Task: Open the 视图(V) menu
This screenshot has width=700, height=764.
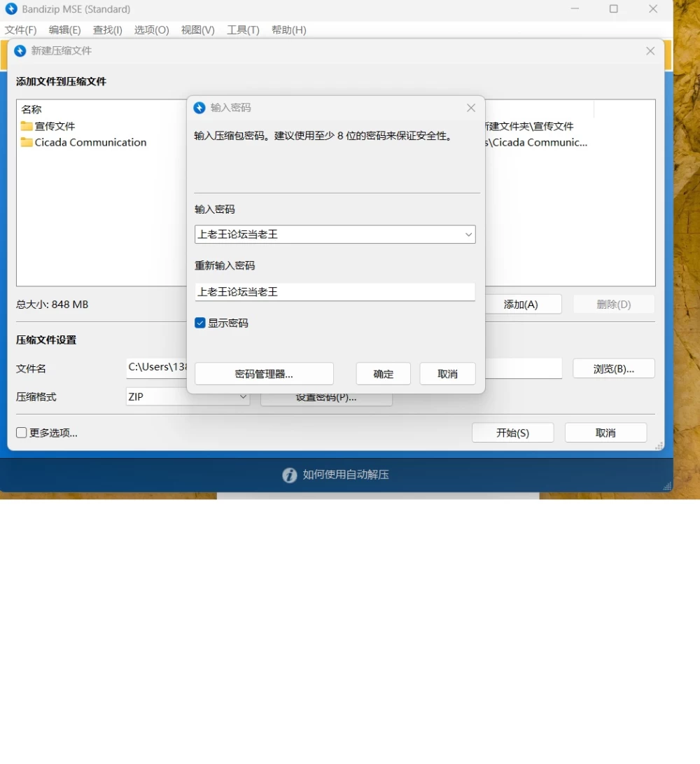Action: click(198, 30)
